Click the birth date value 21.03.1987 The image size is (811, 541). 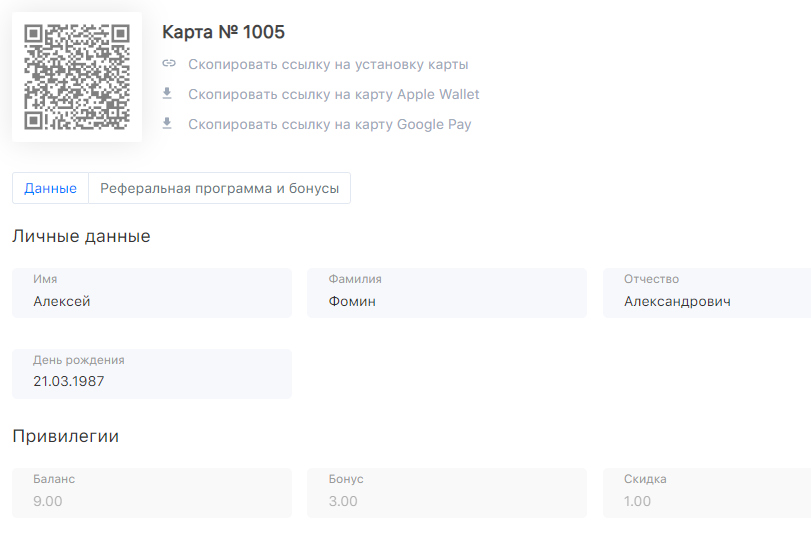click(x=69, y=381)
